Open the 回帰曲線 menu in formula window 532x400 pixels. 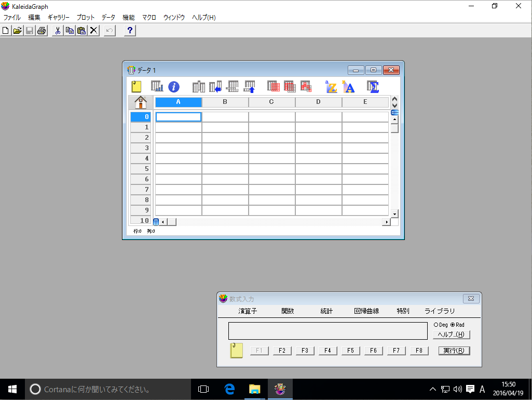[366, 311]
